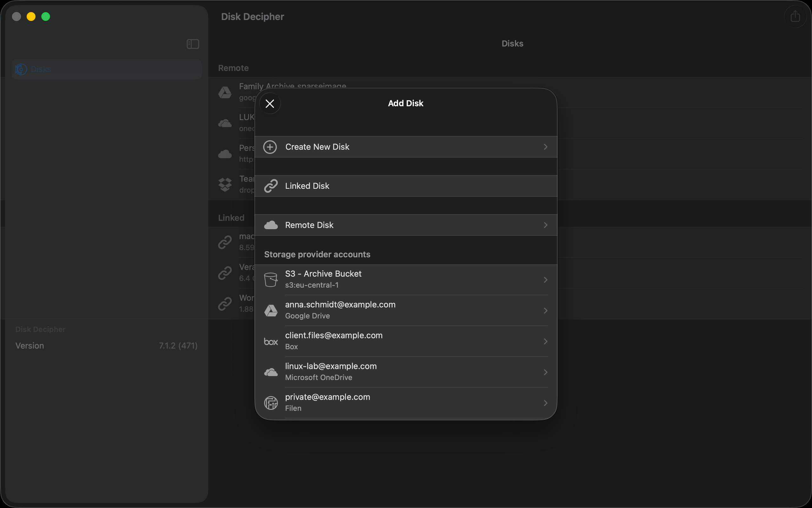Click the Linked section header
812x508 pixels.
pos(231,218)
